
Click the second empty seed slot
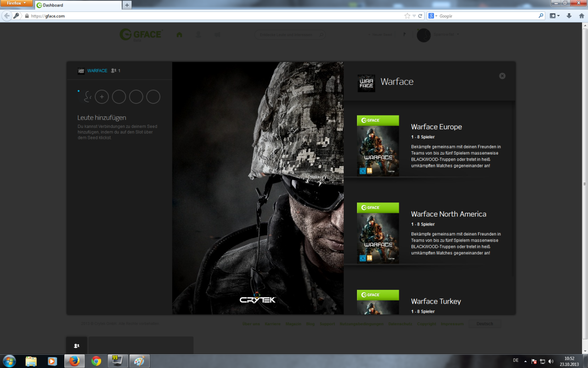[136, 97]
